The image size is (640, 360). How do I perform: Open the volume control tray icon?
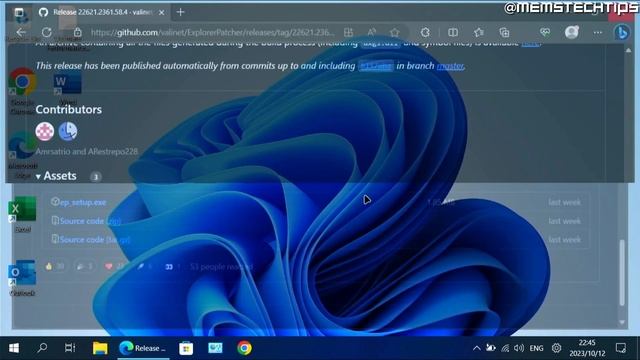tap(519, 348)
